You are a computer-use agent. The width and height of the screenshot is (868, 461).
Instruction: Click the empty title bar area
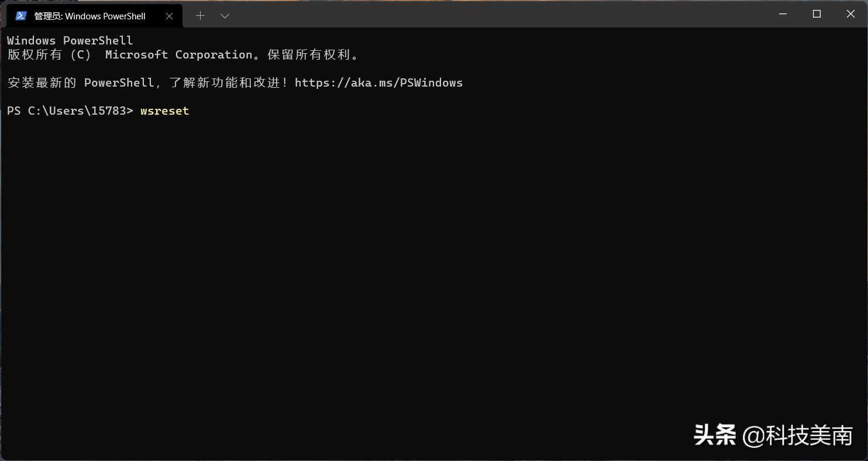[x=497, y=15]
